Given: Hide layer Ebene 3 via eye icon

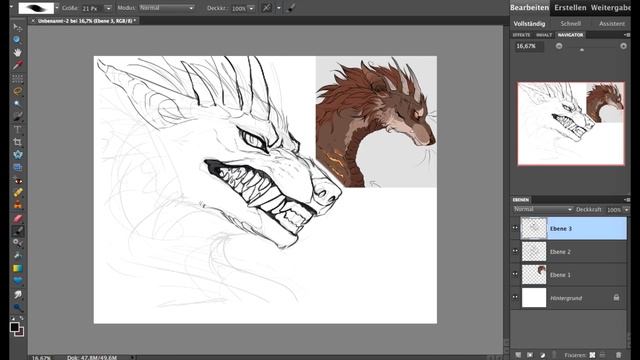Looking at the screenshot, I should click(515, 228).
